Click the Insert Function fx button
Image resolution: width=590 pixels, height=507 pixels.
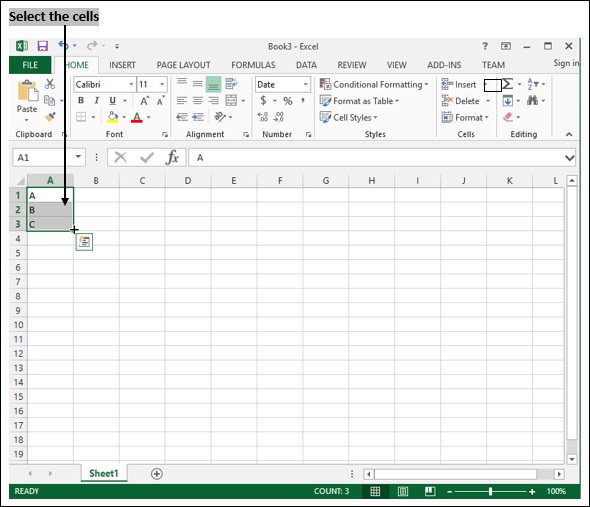(172, 157)
